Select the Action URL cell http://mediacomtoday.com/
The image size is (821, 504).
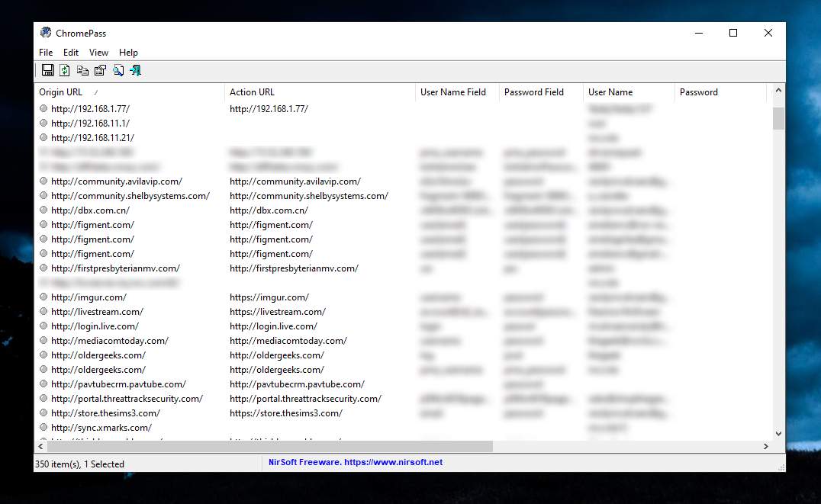click(288, 340)
